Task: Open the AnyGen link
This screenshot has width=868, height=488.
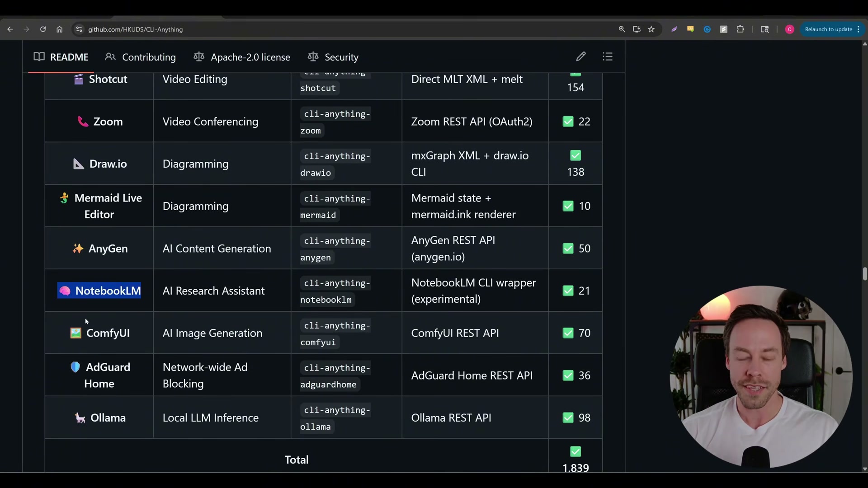Action: 108,249
